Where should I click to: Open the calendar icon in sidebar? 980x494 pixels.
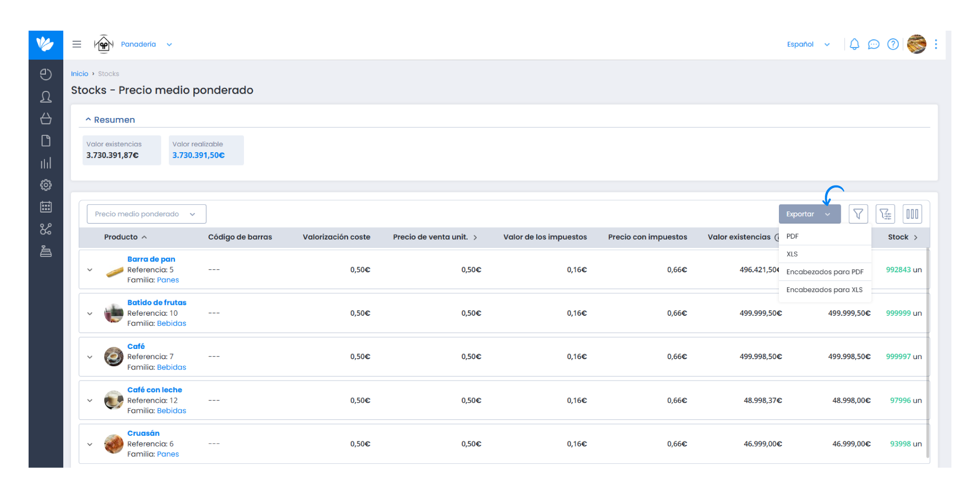point(46,207)
